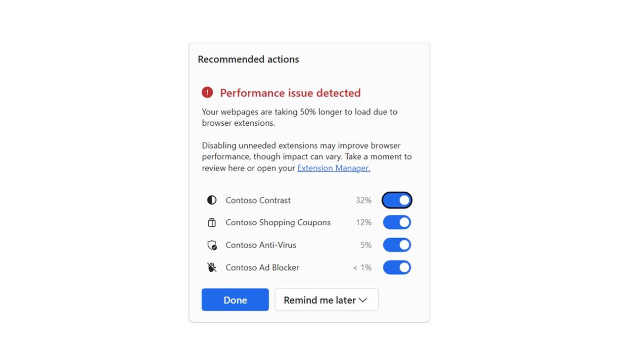Click the Contoso Contrast half-circle icon

(212, 200)
